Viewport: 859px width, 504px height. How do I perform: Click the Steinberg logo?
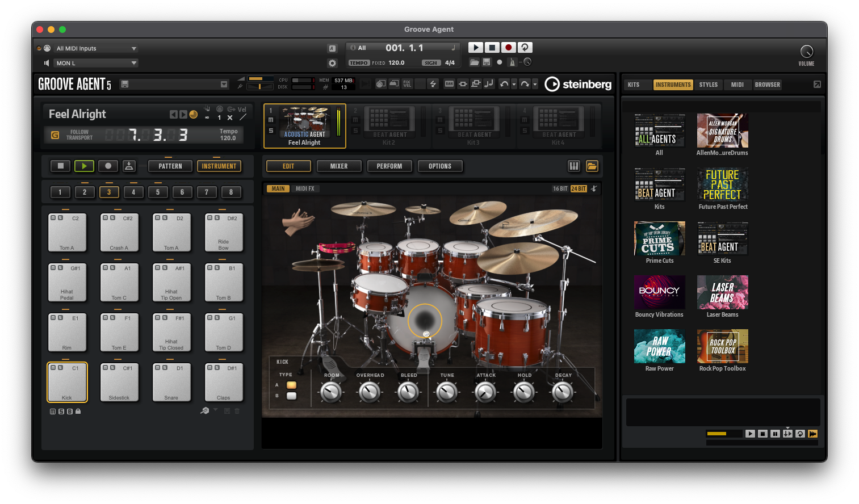pyautogui.click(x=578, y=84)
